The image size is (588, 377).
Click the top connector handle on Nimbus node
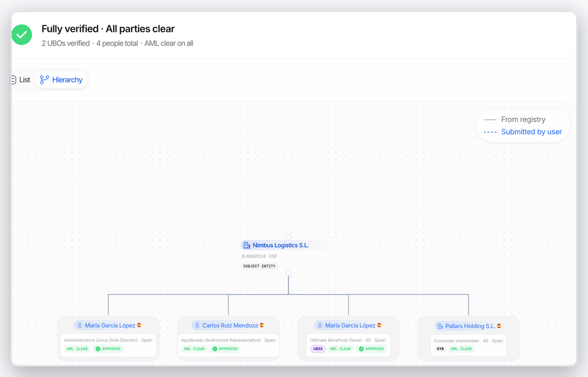click(x=288, y=237)
